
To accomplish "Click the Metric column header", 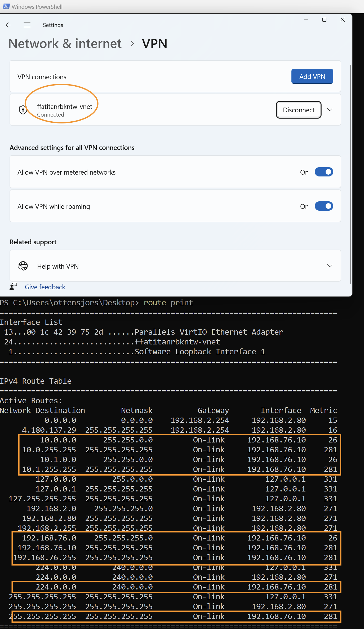I will click(x=323, y=410).
